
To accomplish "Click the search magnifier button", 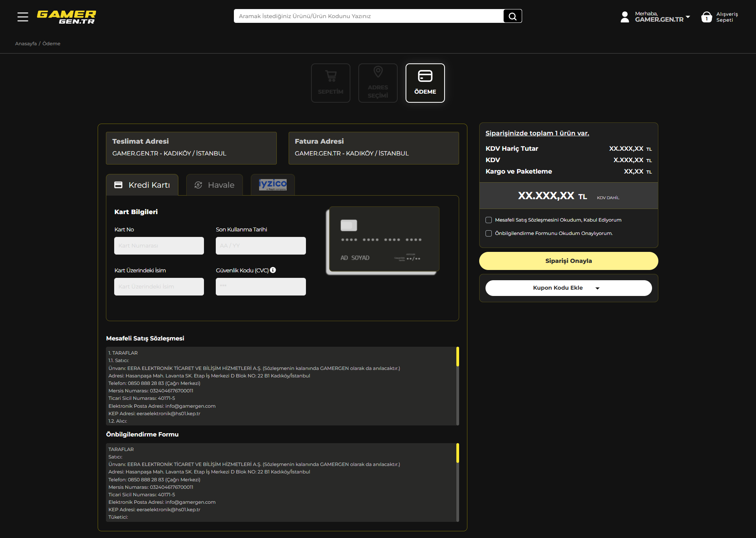I will point(512,16).
